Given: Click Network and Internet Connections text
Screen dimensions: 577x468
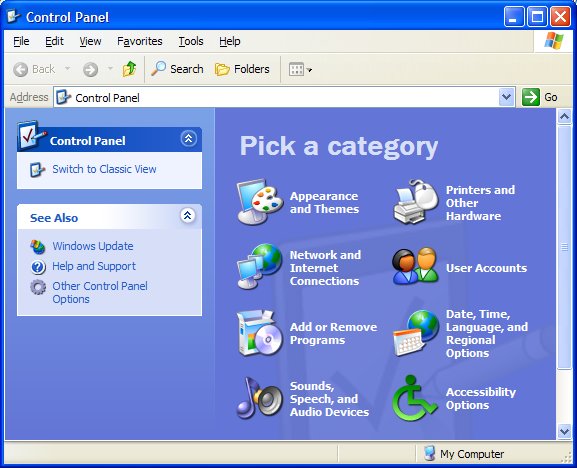Looking at the screenshot, I should pyautogui.click(x=325, y=268).
